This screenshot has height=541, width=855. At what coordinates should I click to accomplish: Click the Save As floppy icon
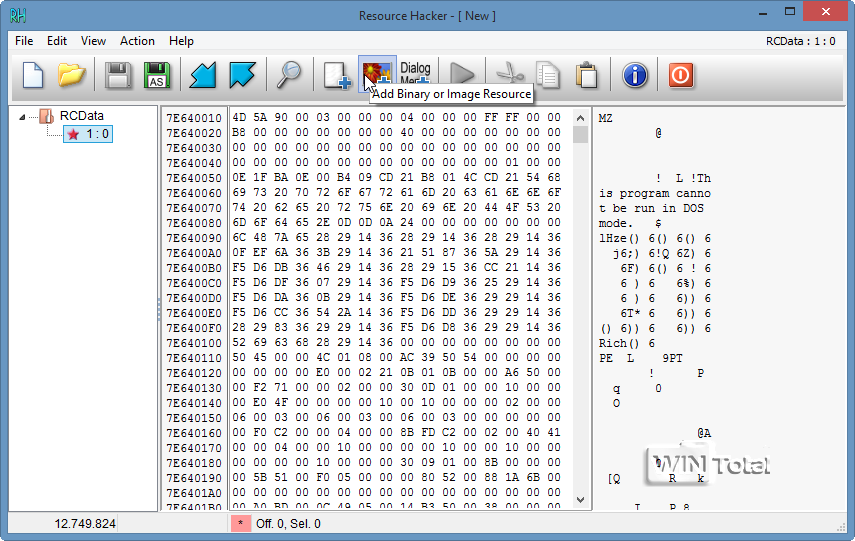pyautogui.click(x=156, y=75)
